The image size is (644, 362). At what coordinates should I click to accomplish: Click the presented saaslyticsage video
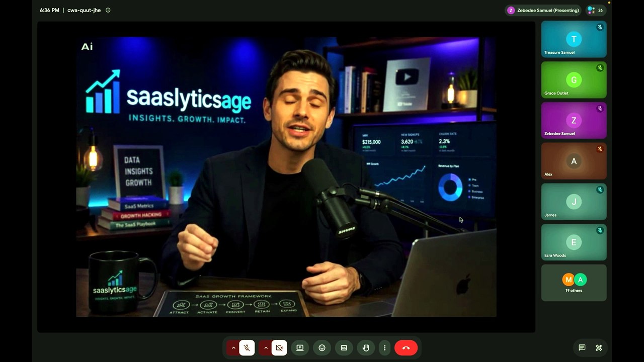(x=286, y=176)
